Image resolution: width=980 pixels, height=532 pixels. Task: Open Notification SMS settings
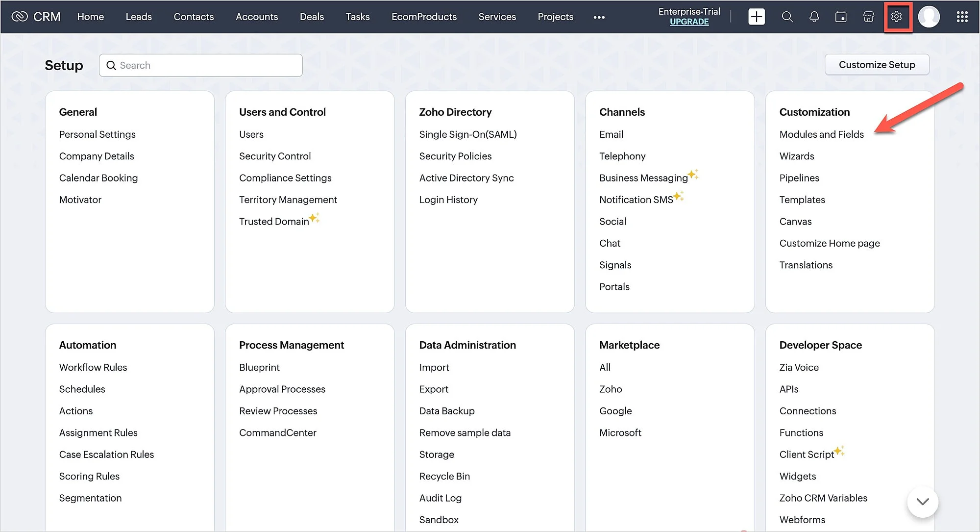pyautogui.click(x=636, y=200)
